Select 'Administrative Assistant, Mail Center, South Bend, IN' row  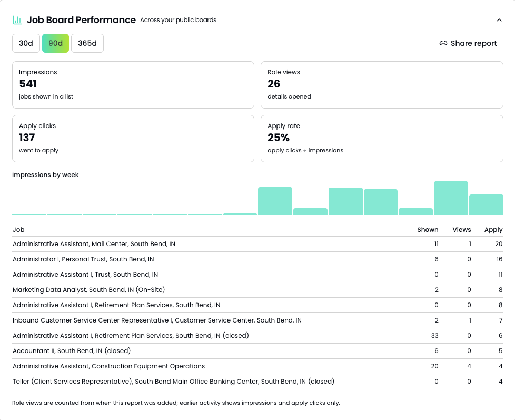pyautogui.click(x=257, y=244)
